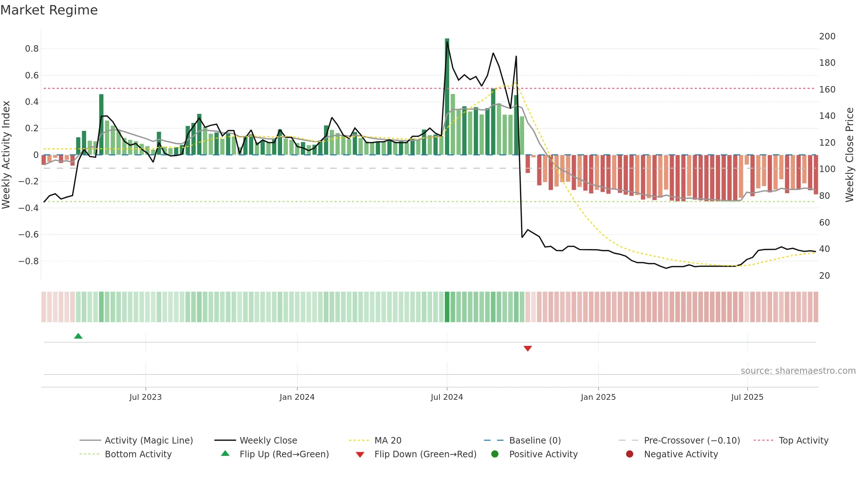Click the Weekly Close Price axis title
The height and width of the screenshot is (488, 868).
tap(850, 155)
